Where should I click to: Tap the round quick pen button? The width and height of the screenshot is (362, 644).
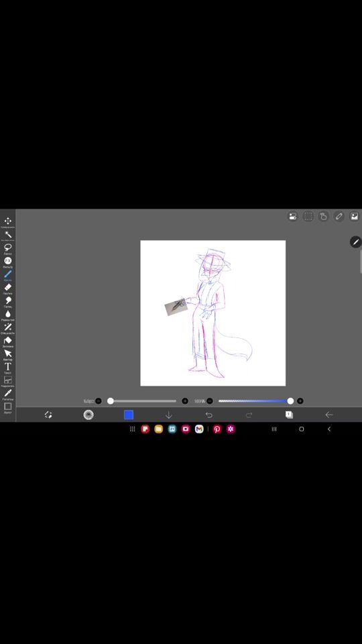[355, 242]
